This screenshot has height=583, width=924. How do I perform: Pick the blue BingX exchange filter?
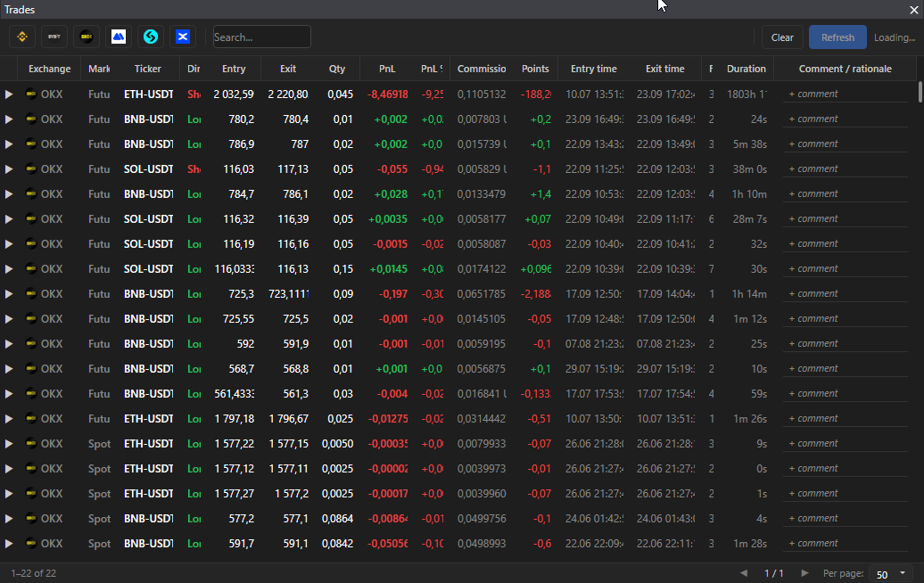183,37
